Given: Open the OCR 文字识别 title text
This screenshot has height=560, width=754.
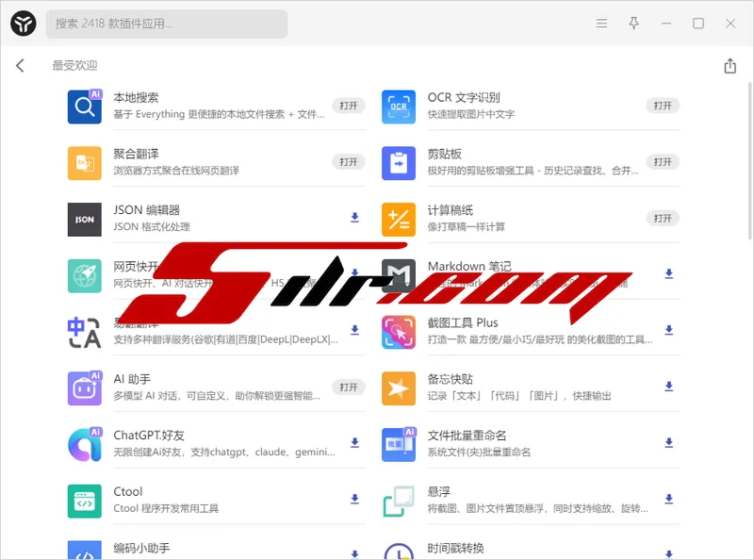Looking at the screenshot, I should click(x=464, y=98).
